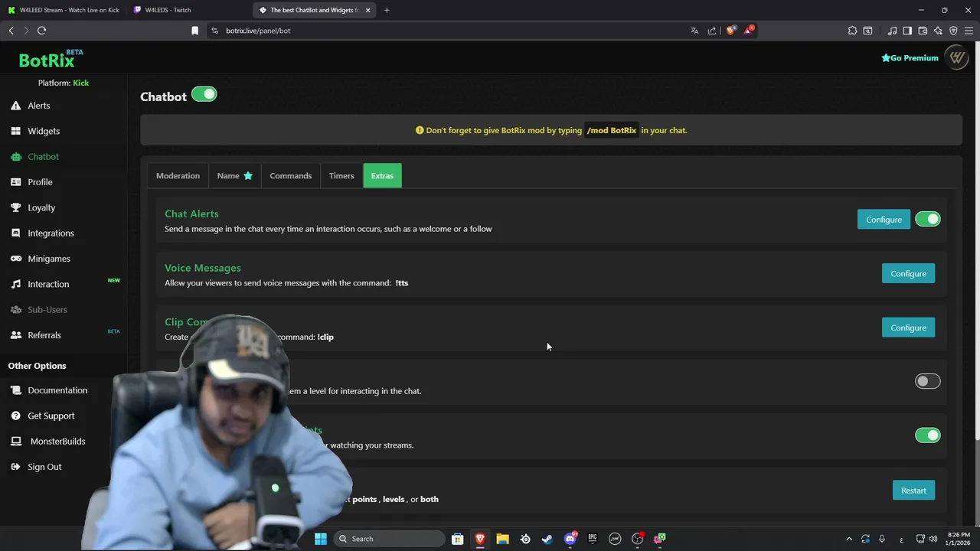Screen dimensions: 980x551
Task: Disable the Chat Alerts toggle
Action: click(927, 220)
